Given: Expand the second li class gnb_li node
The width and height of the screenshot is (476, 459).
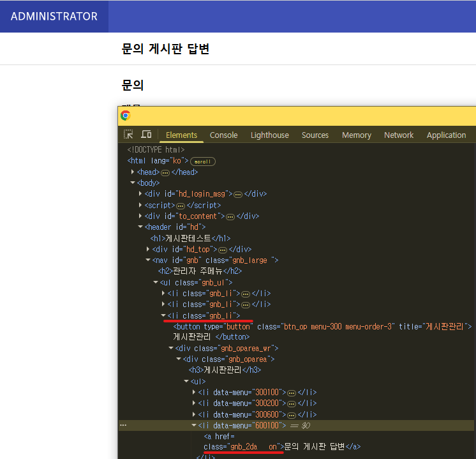Looking at the screenshot, I should click(163, 304).
